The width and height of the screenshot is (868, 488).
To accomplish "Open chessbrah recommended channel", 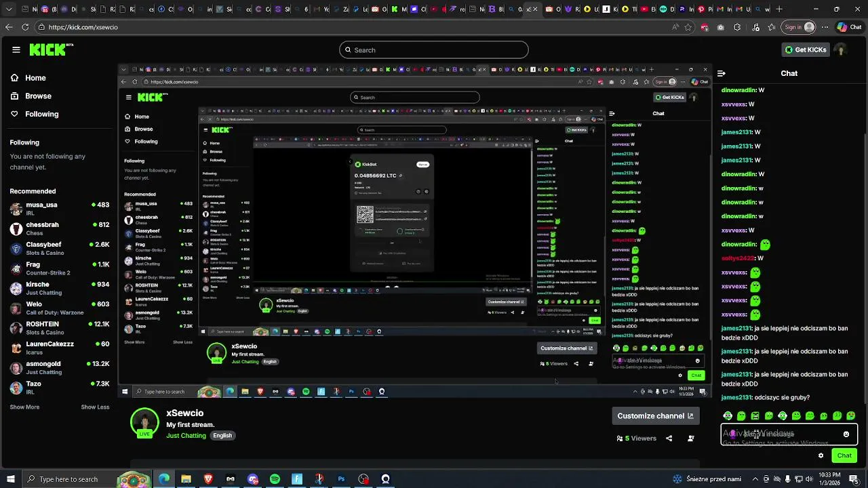I will [x=60, y=228].
